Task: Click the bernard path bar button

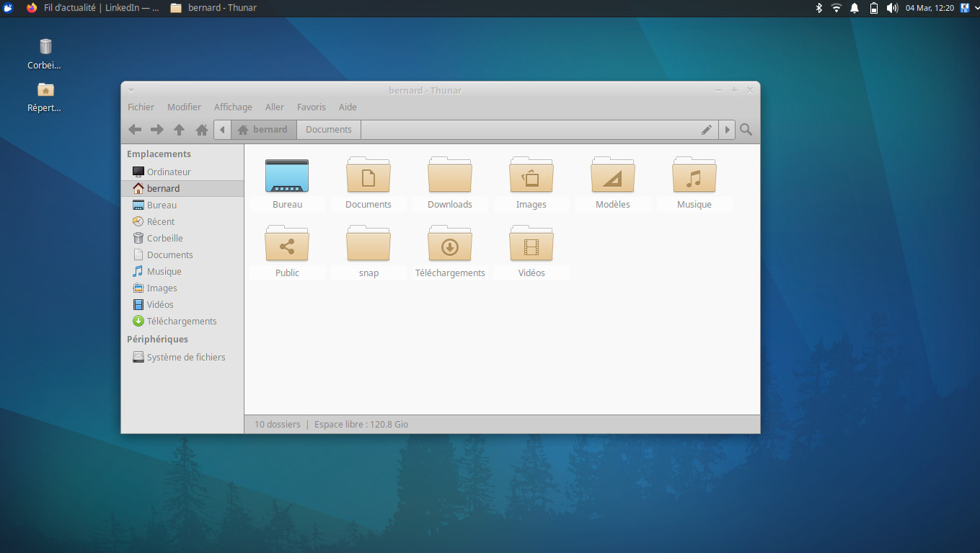Action: pos(263,130)
